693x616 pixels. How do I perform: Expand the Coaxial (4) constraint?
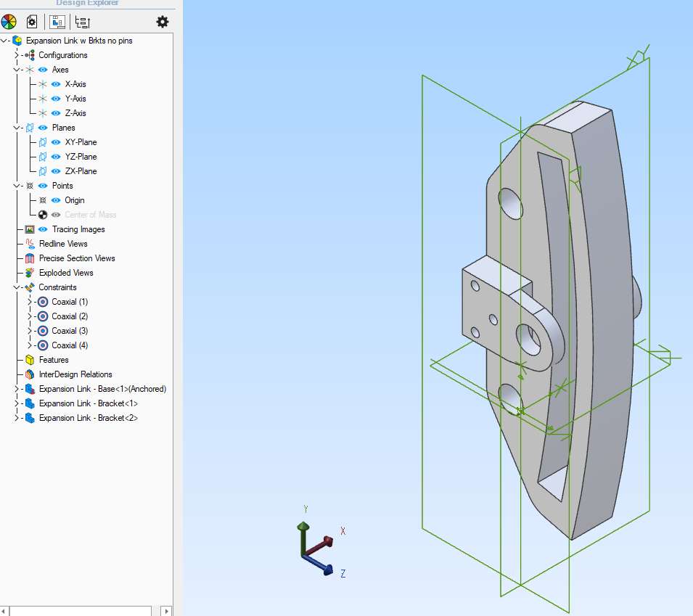(x=30, y=345)
